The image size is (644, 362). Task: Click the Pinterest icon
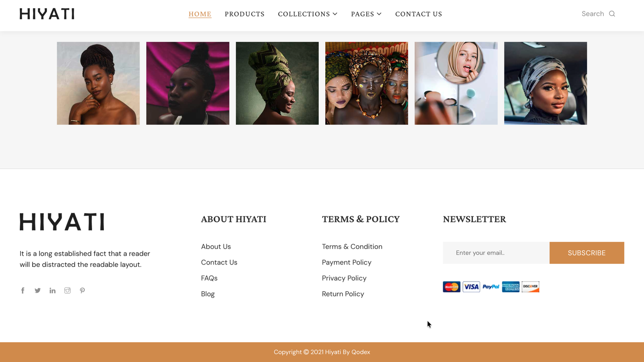pos(82,290)
